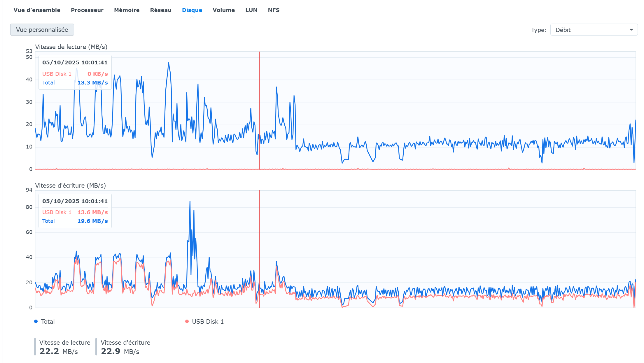Go to the Volume tab
The image size is (644, 363).
point(223,10)
